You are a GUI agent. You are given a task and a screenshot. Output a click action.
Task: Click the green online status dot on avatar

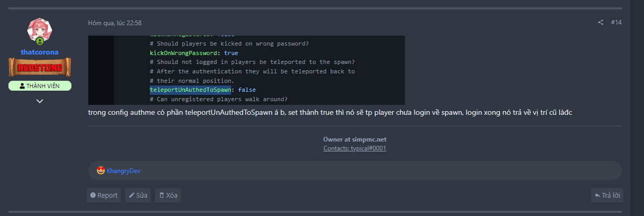40,41
